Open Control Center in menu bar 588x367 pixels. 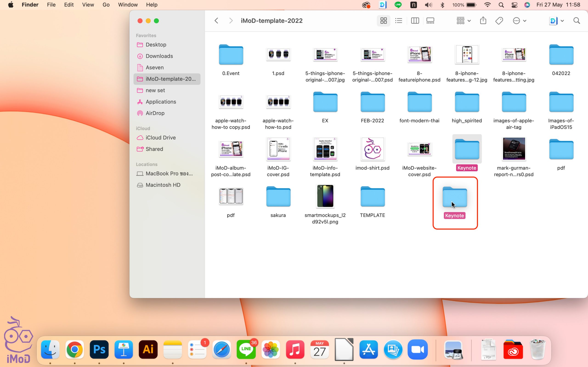click(x=514, y=5)
